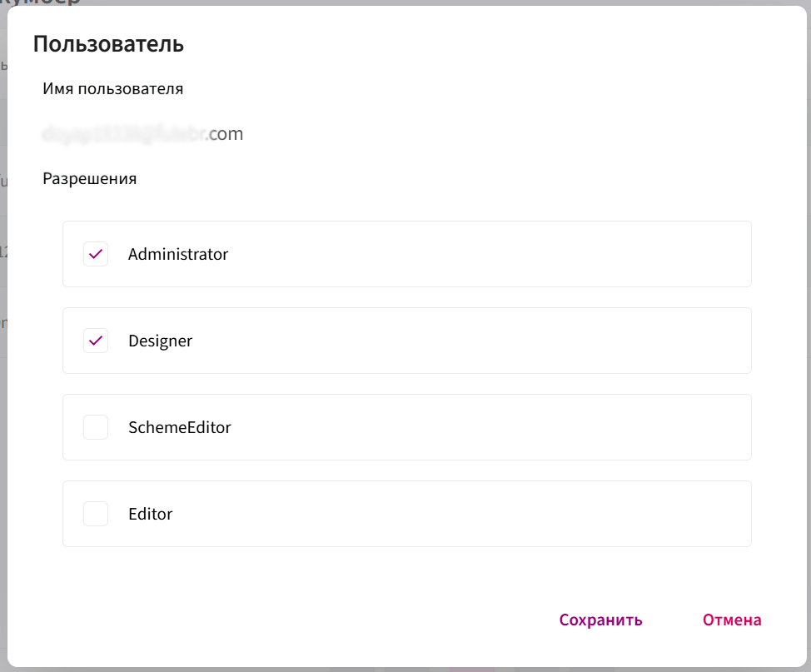Screen dimensions: 811x672
Task: Enable the SchemeEditor permission checkbox
Action: [x=96, y=427]
